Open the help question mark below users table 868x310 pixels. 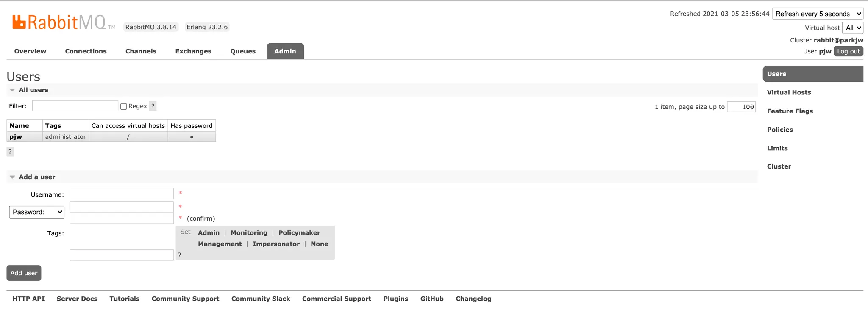[x=10, y=152]
